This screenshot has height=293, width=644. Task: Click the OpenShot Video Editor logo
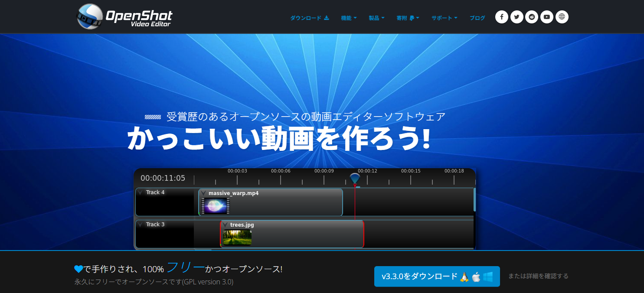[x=124, y=16]
